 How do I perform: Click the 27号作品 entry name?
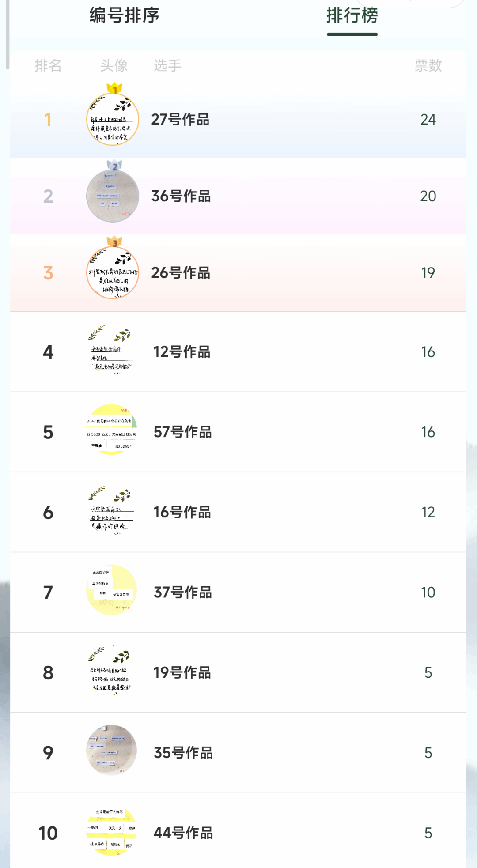pyautogui.click(x=180, y=120)
